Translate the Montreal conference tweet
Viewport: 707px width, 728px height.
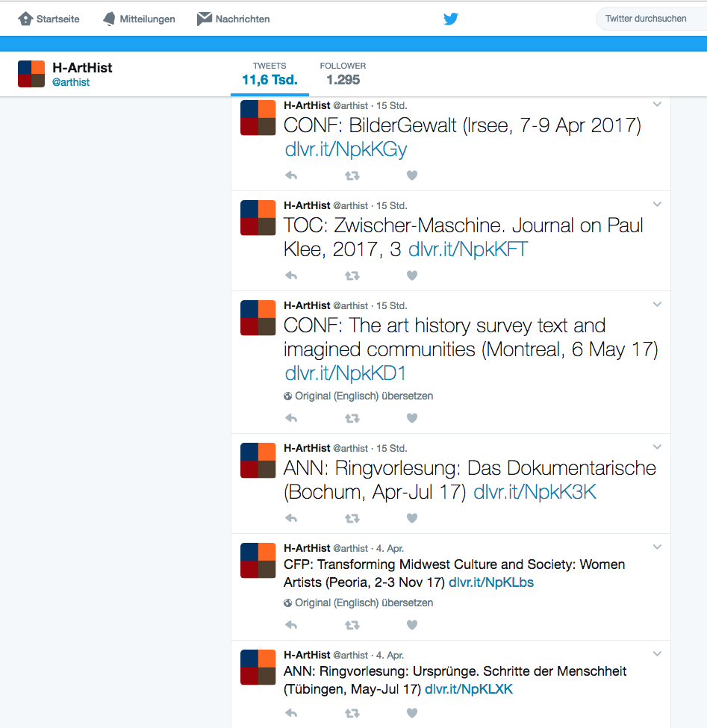click(x=364, y=396)
